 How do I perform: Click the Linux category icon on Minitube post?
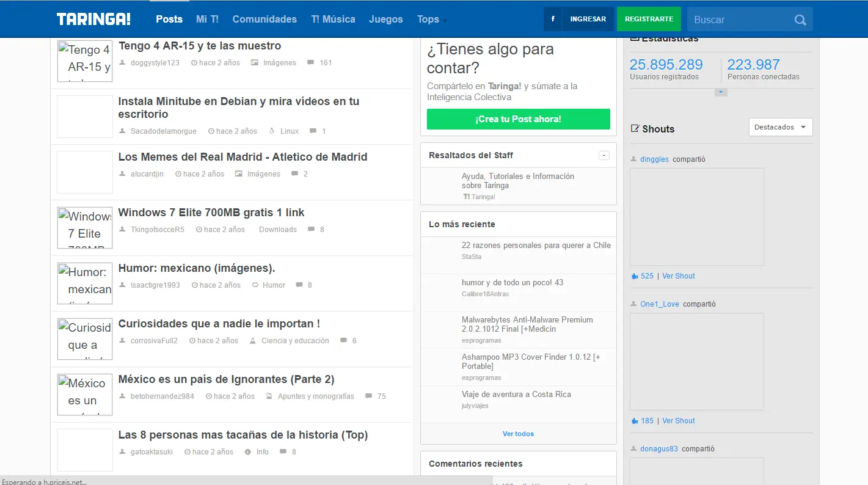[271, 131]
